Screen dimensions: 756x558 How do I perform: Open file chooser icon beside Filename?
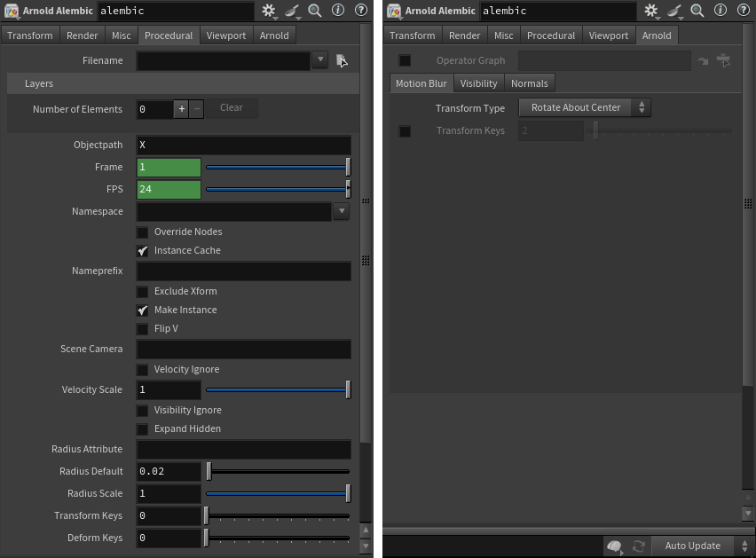click(x=342, y=60)
